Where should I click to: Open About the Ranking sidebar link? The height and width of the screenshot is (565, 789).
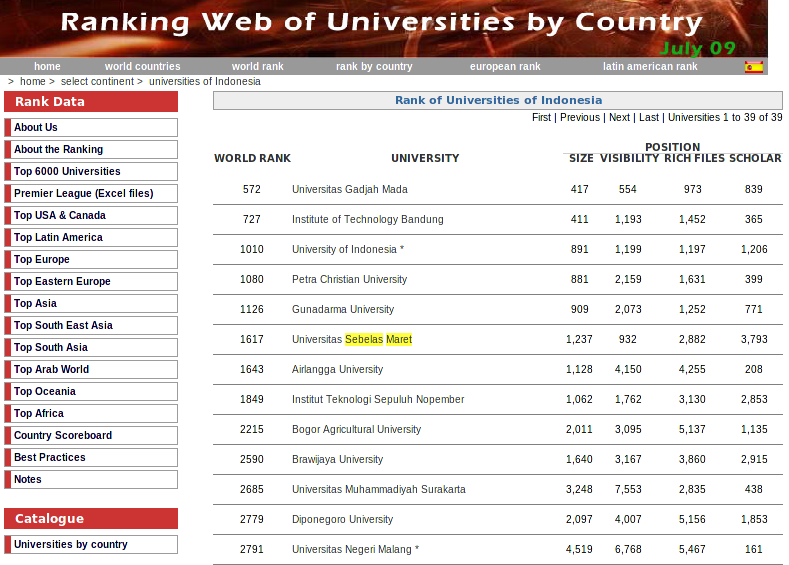[91, 149]
